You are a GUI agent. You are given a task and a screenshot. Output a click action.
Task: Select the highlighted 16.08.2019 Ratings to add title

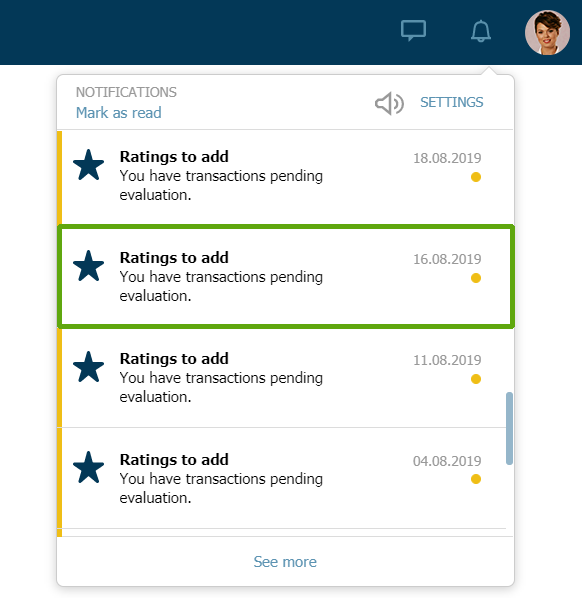tap(174, 258)
